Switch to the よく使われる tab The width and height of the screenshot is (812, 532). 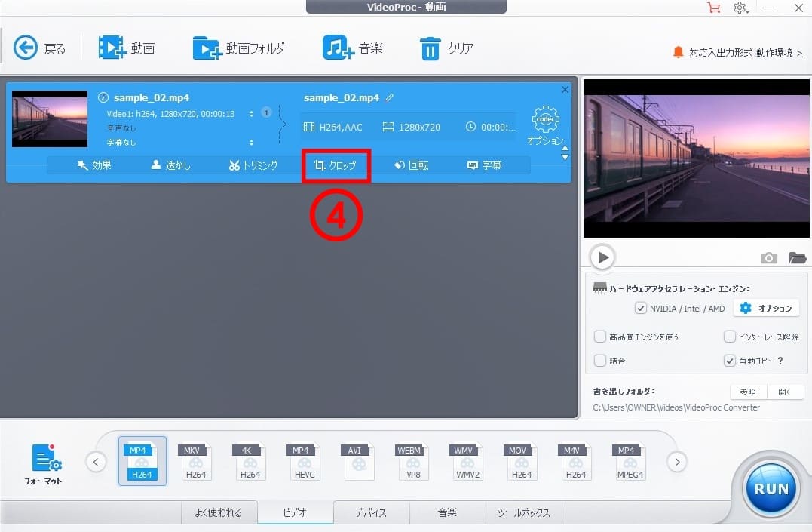point(219,513)
